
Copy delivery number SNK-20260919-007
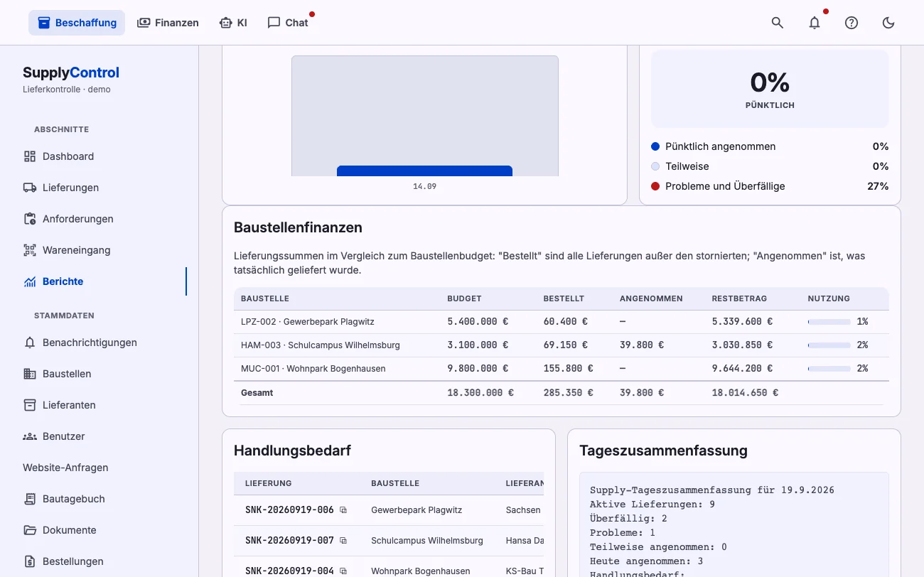(x=343, y=541)
